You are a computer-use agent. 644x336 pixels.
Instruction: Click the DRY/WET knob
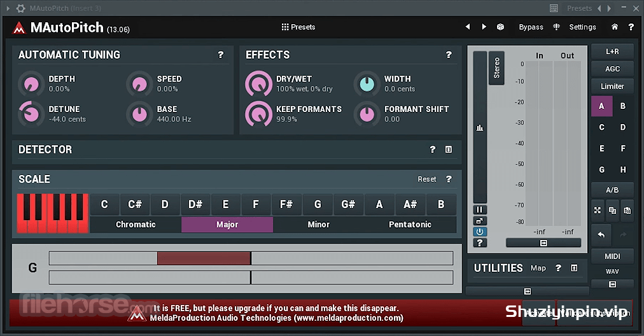[x=259, y=84]
